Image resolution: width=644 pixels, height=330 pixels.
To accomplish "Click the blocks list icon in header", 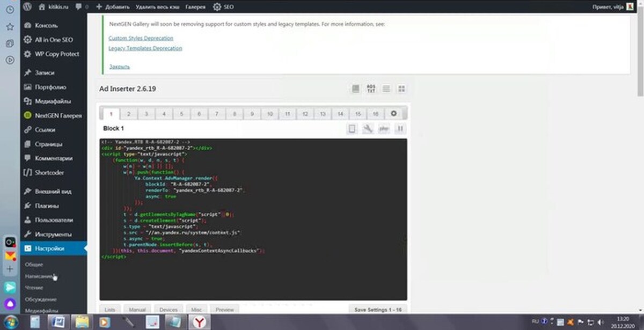I will [386, 89].
